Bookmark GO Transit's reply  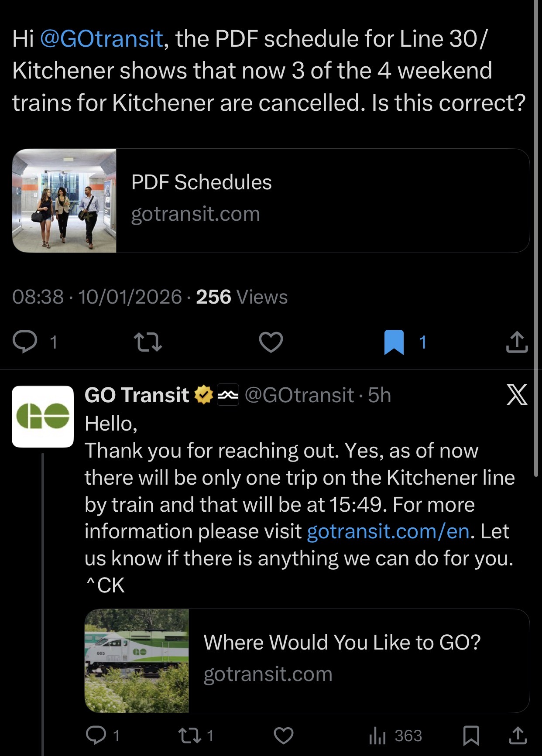coord(471,735)
